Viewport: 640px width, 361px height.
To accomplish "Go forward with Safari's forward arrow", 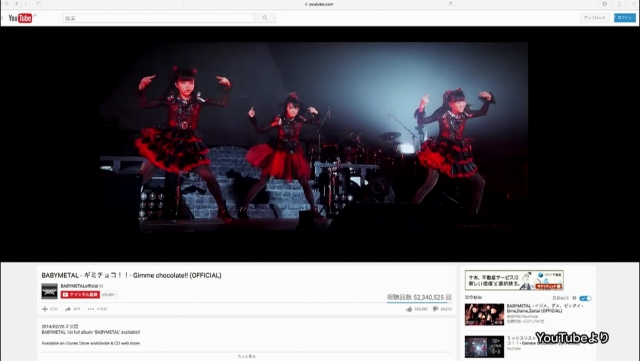I will pos(25,4).
